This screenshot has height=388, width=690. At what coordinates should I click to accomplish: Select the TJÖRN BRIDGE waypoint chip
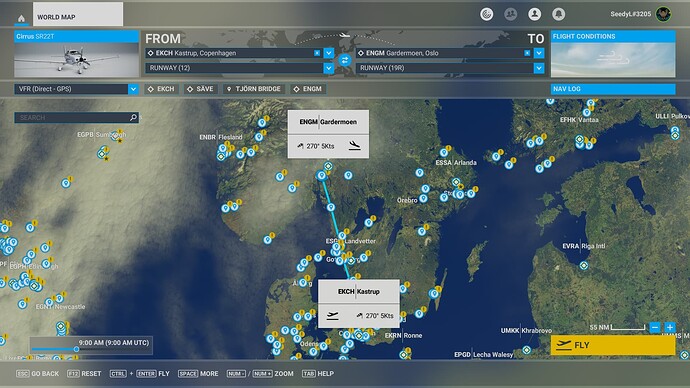point(254,89)
